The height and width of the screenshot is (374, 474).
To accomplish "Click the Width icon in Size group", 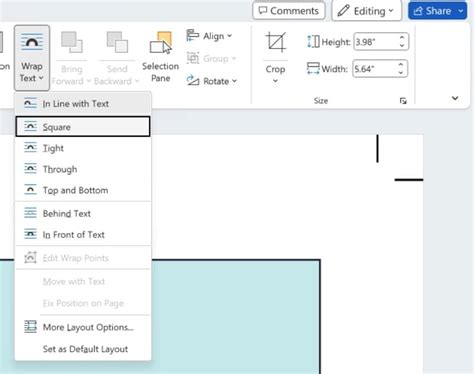I will coord(313,69).
